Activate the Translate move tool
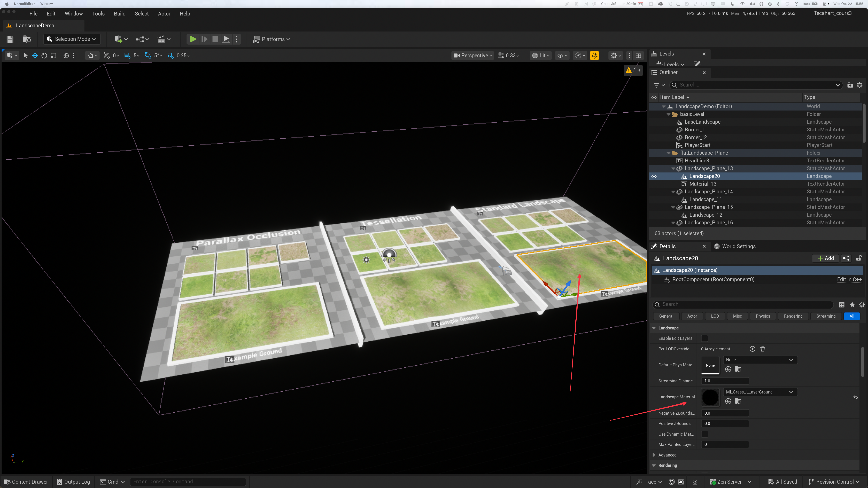The image size is (868, 488). pyautogui.click(x=35, y=56)
